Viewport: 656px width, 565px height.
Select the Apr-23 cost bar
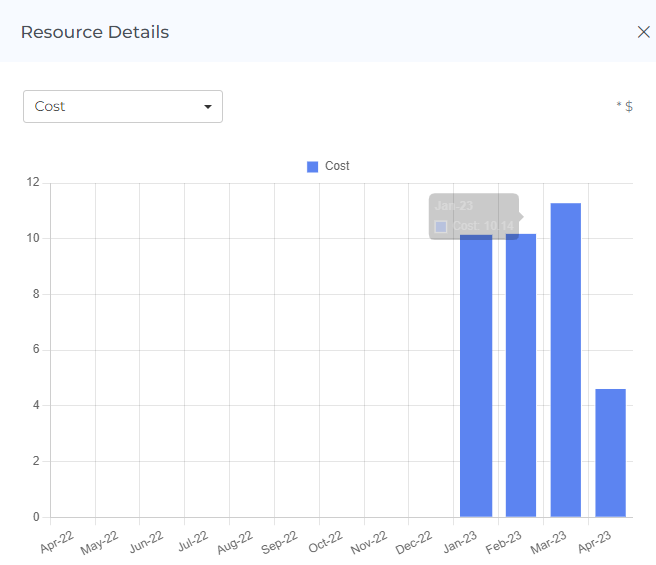[610, 453]
